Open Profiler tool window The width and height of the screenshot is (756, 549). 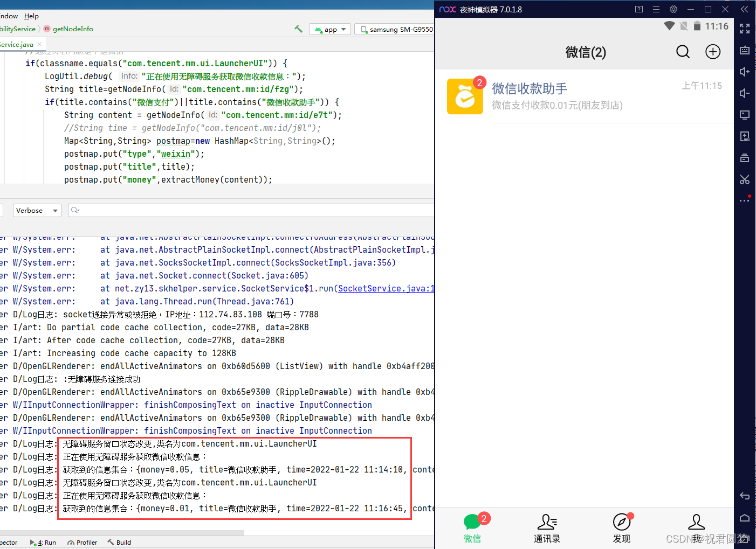coord(83,543)
